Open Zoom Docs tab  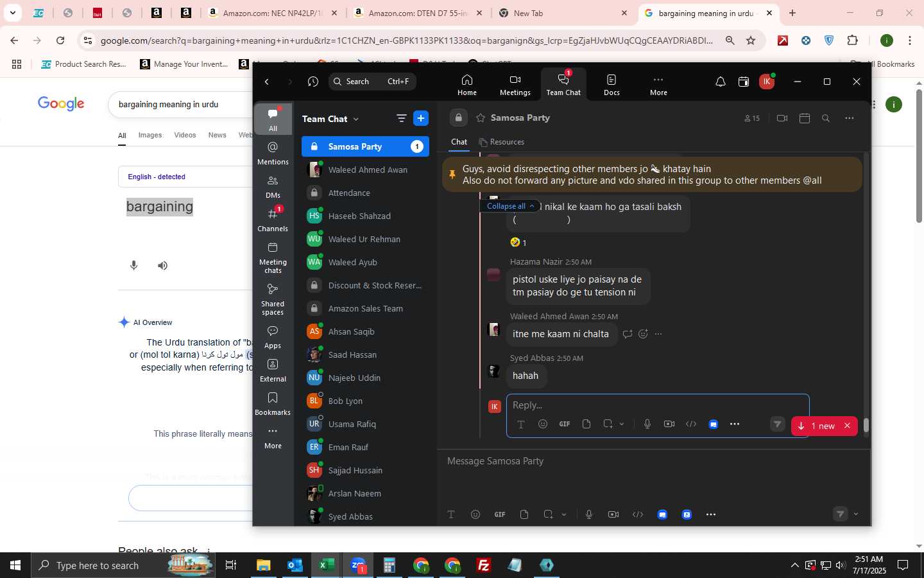pos(612,84)
